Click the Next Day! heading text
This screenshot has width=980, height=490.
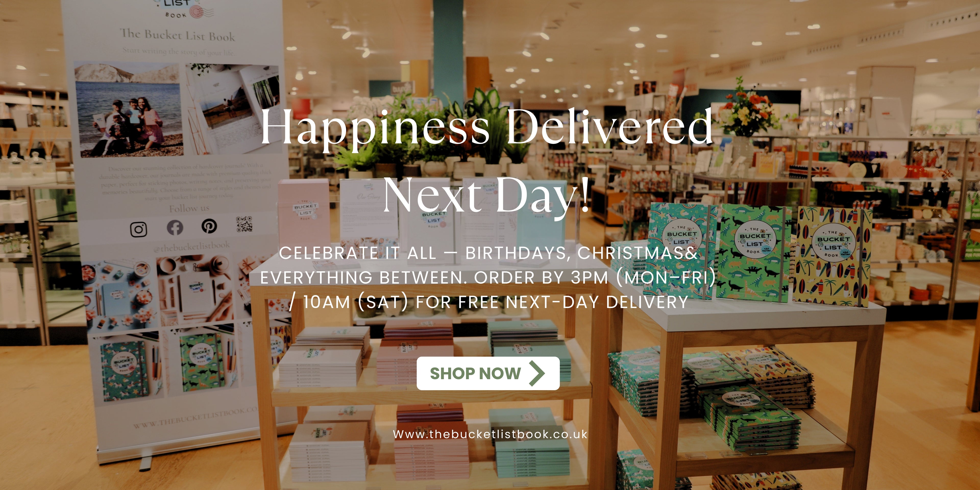click(487, 195)
